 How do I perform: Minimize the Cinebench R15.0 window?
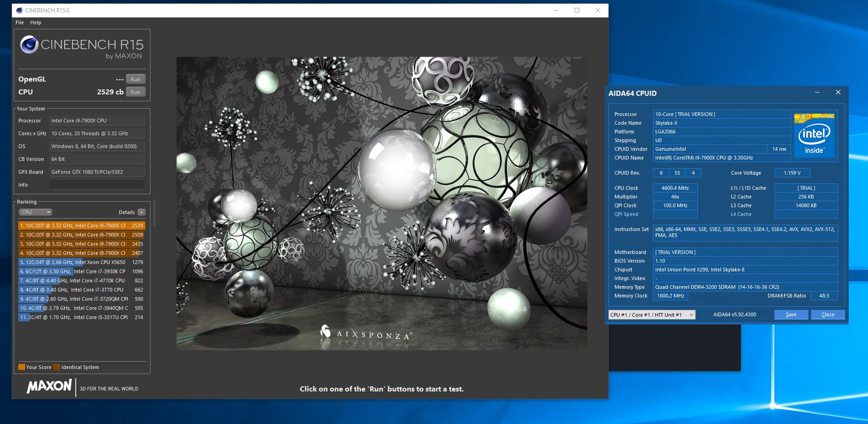pos(556,10)
